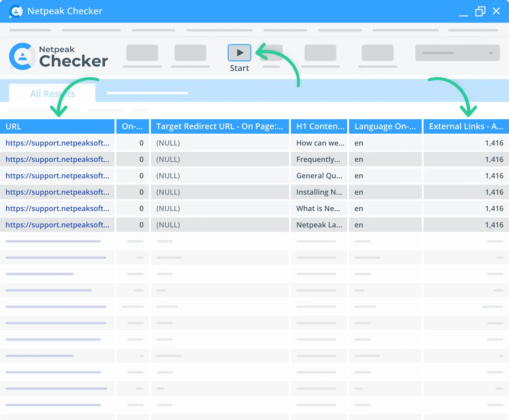Open the All Results tab
509x420 pixels.
coord(52,93)
